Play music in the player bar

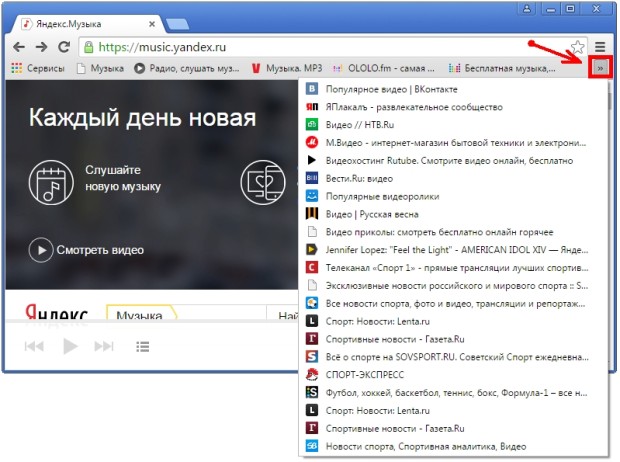[x=70, y=346]
